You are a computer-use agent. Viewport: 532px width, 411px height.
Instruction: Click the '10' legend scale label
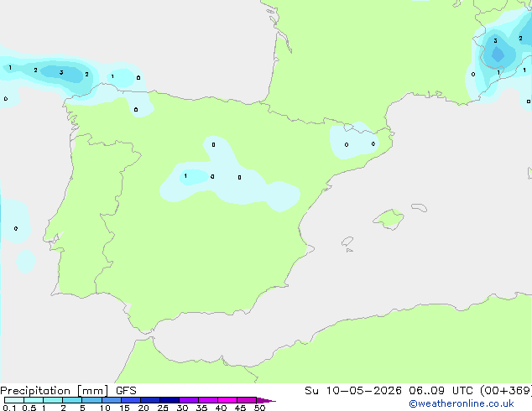105,408
